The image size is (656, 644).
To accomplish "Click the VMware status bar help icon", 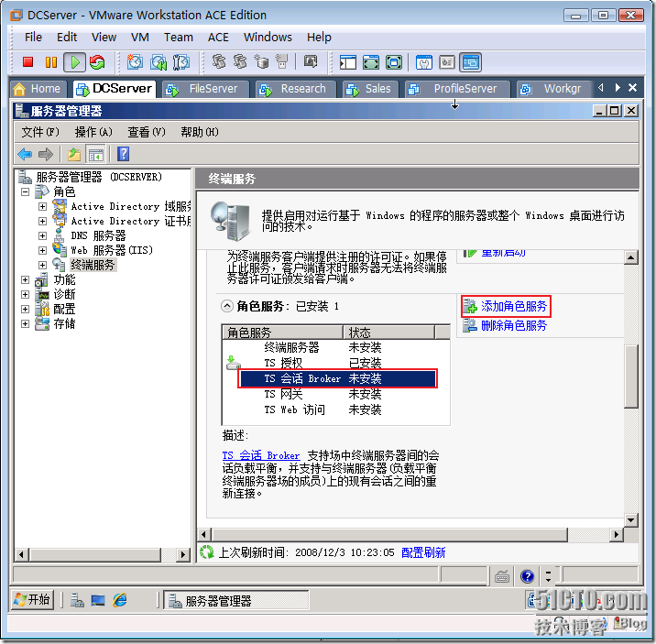I will [x=527, y=577].
